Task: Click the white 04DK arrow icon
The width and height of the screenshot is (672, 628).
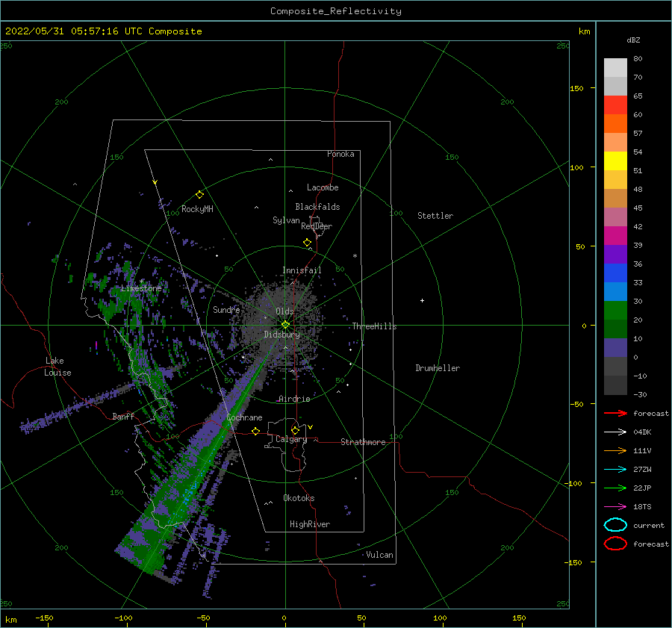Action: (615, 432)
